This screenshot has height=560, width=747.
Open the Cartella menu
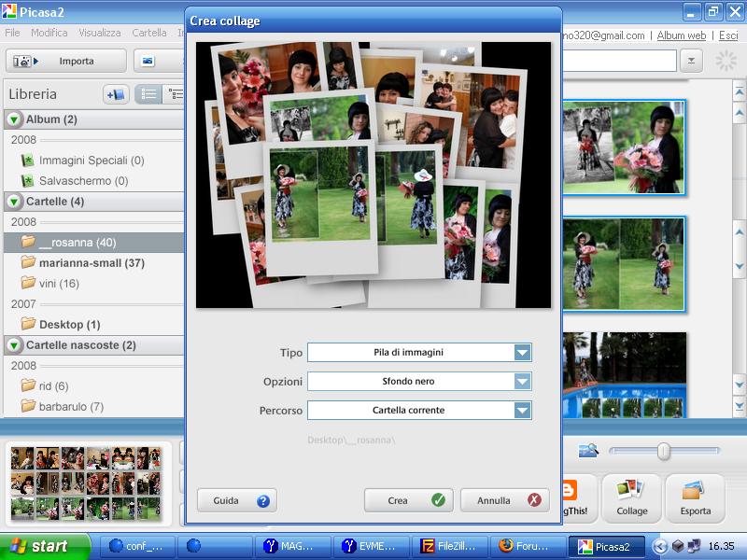[149, 33]
